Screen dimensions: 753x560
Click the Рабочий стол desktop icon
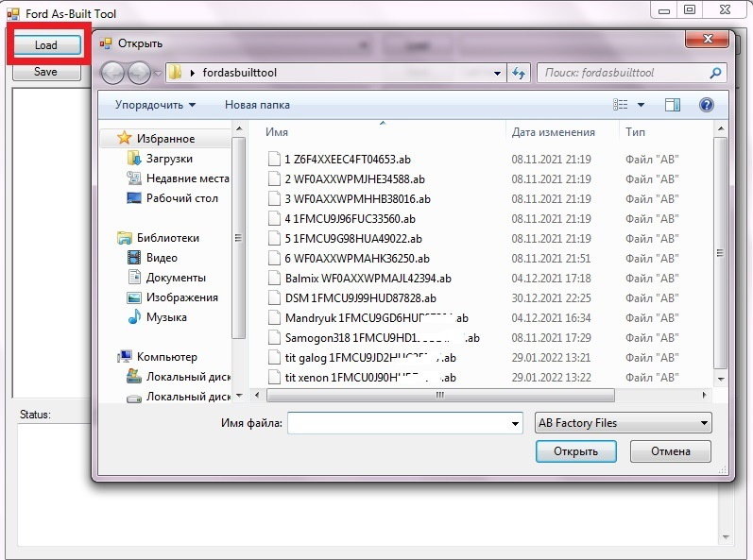pyautogui.click(x=134, y=197)
